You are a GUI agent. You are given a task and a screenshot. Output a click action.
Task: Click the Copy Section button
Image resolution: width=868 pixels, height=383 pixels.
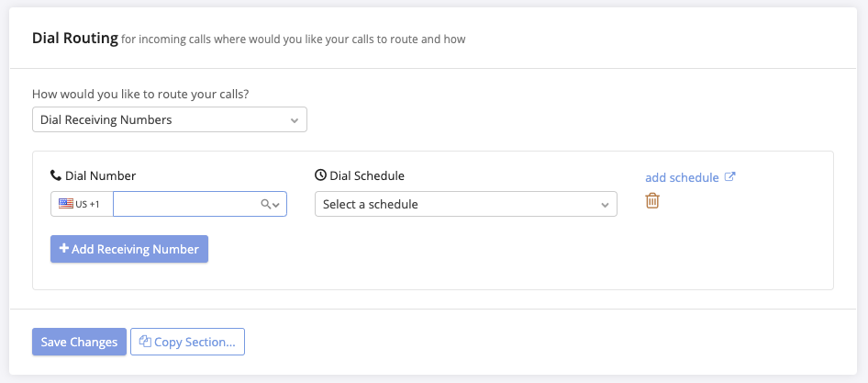click(x=188, y=342)
